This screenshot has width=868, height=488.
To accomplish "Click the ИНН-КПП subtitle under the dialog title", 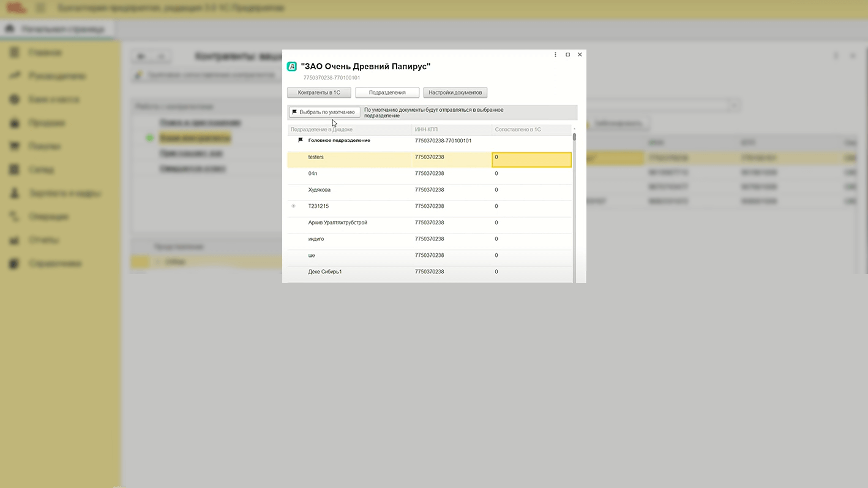I will (x=331, y=78).
